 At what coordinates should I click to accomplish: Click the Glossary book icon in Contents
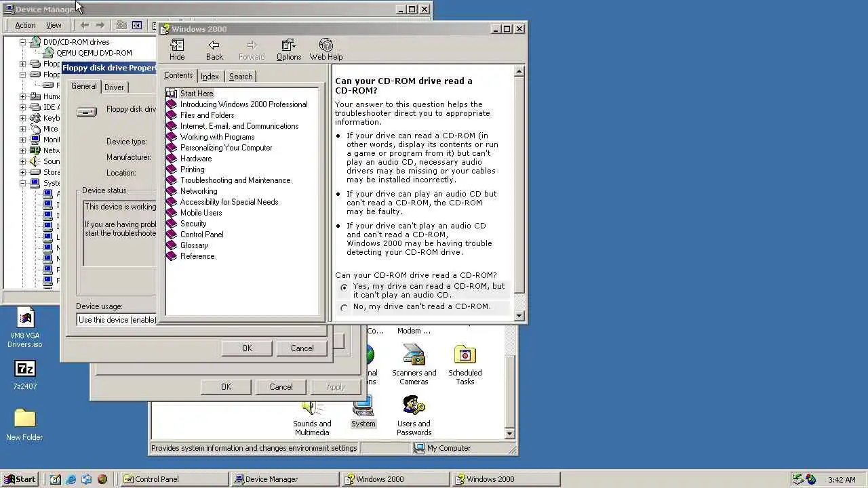pyautogui.click(x=172, y=245)
